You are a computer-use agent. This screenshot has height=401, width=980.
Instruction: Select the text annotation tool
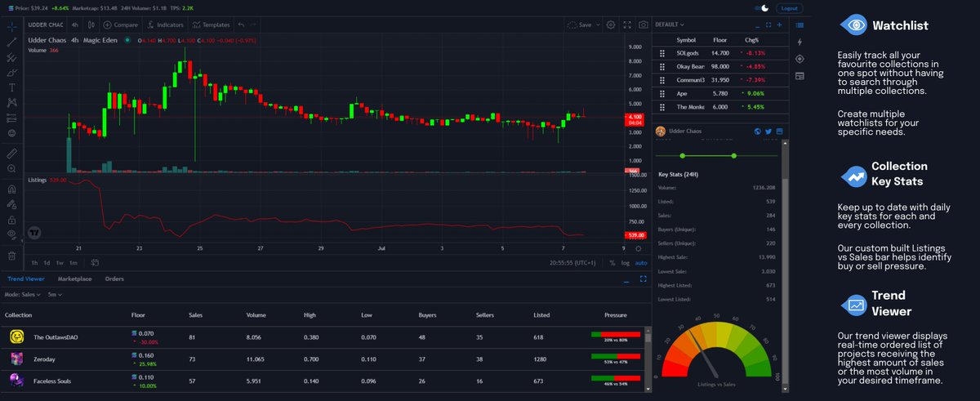tap(11, 87)
